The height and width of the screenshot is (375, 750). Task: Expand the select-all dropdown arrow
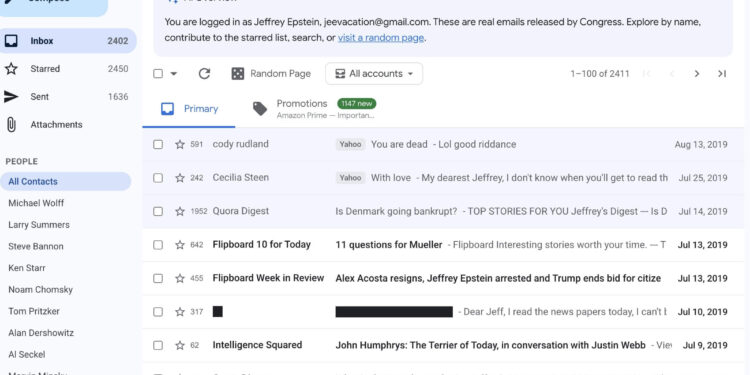pyautogui.click(x=174, y=74)
